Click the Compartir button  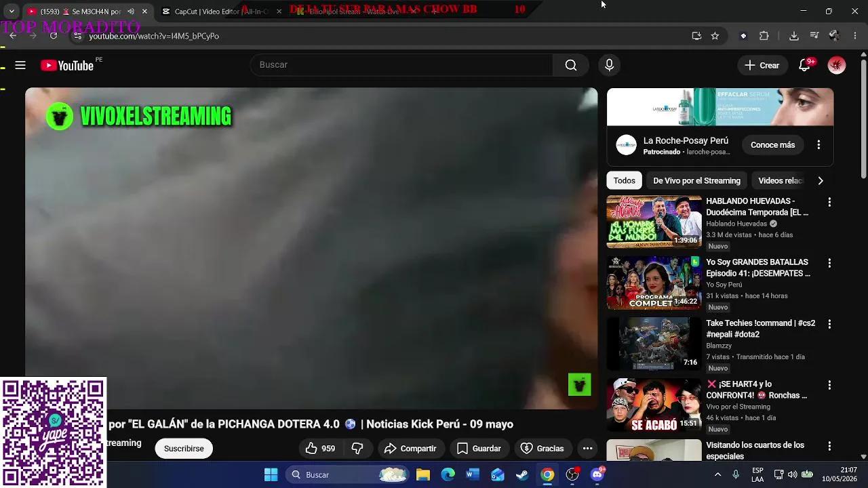click(410, 448)
